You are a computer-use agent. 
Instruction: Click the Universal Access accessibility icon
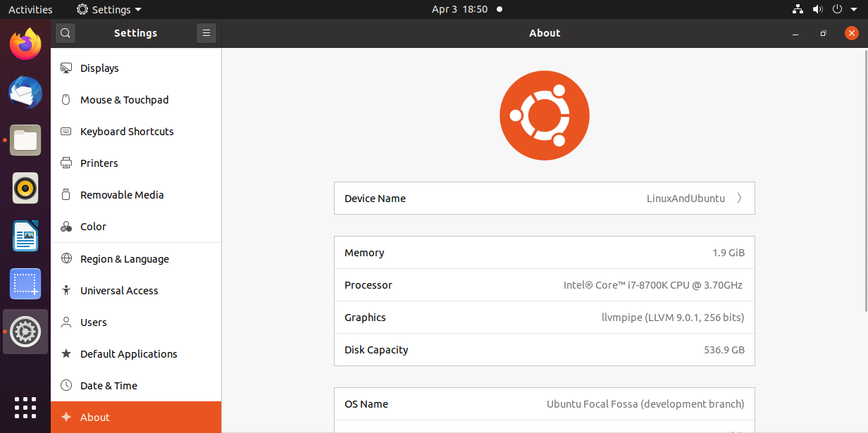click(66, 290)
